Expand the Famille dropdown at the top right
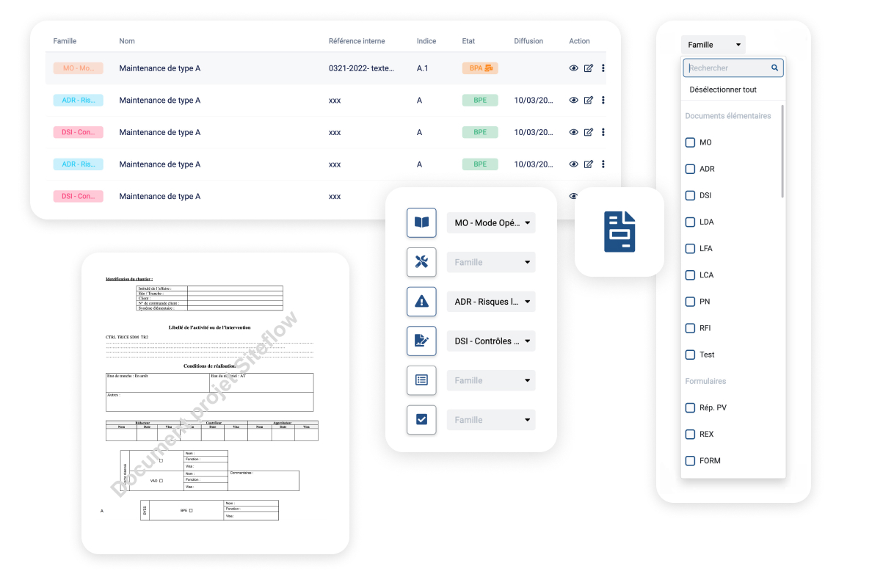The width and height of the screenshot is (883, 588). click(713, 44)
